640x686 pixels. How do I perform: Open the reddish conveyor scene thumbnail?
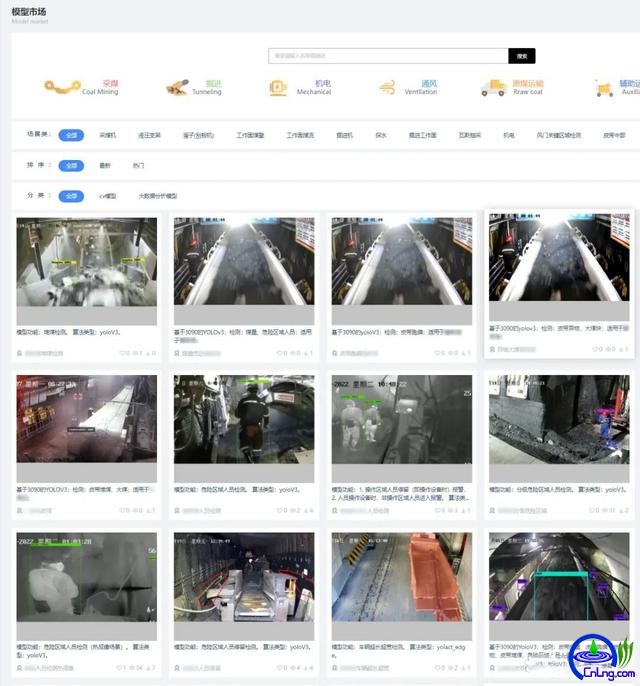(x=87, y=419)
